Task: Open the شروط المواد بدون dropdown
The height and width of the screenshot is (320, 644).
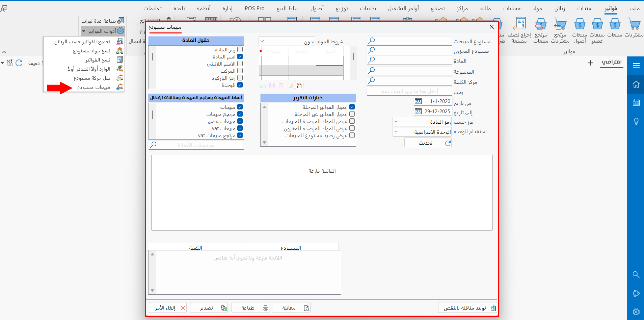Action: pyautogui.click(x=263, y=41)
